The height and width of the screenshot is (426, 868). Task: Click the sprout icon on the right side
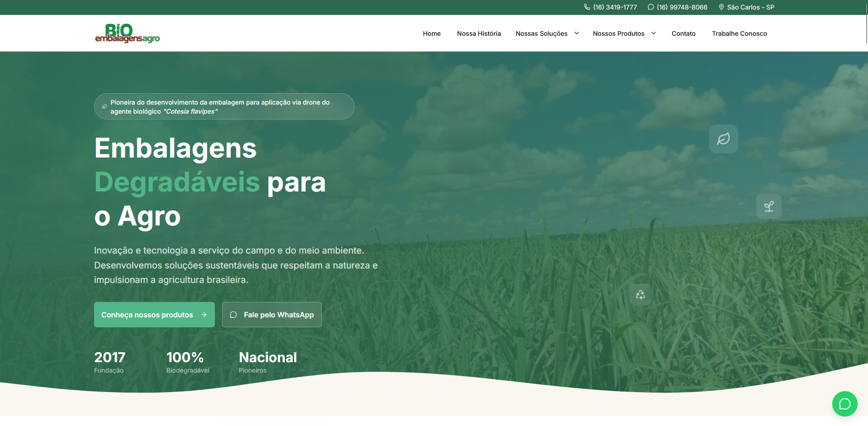[x=769, y=206]
